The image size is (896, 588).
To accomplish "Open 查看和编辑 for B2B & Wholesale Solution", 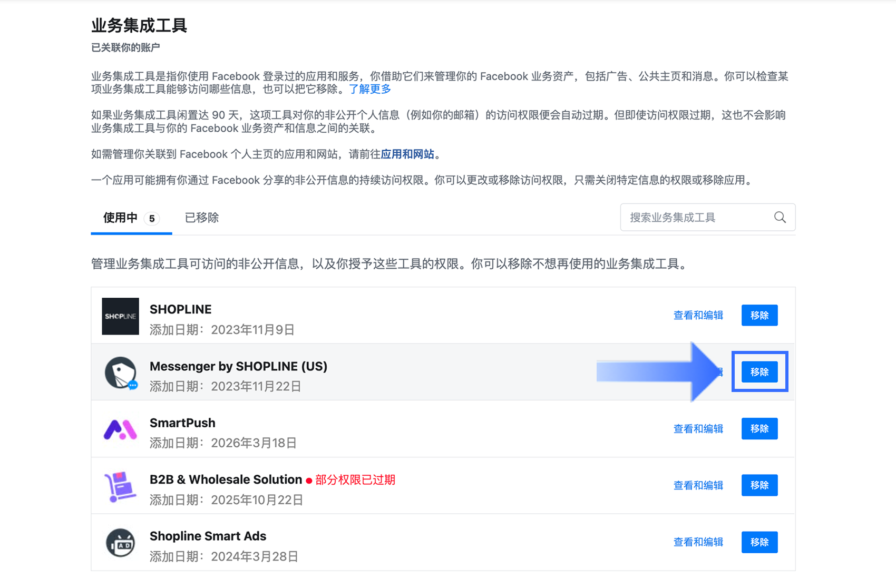I will click(x=698, y=485).
